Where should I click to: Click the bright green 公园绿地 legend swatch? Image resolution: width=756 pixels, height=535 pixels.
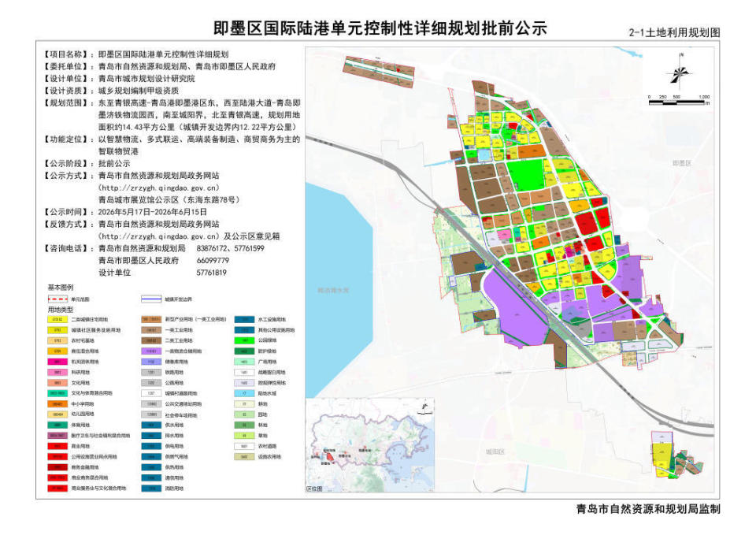[x=244, y=340]
